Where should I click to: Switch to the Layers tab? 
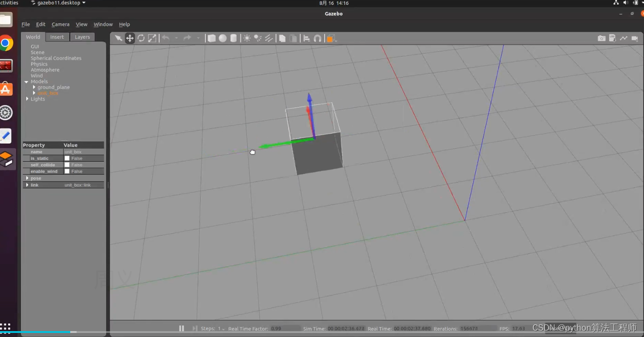pyautogui.click(x=82, y=37)
